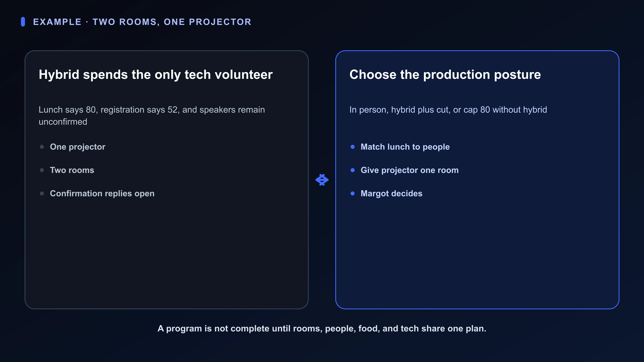Click the blue bullet beside Give projector one room
This screenshot has height=362, width=644.
tap(353, 170)
